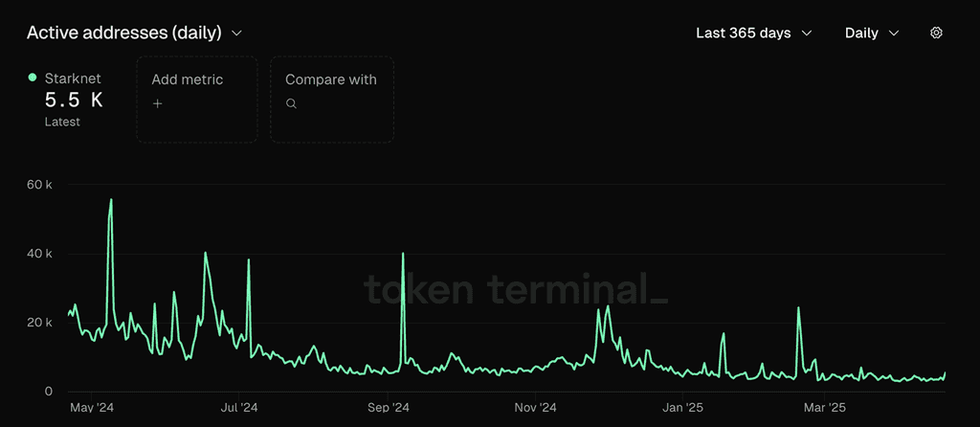Click the Sep '24 spike on chart
This screenshot has height=427, width=980.
pyautogui.click(x=403, y=253)
